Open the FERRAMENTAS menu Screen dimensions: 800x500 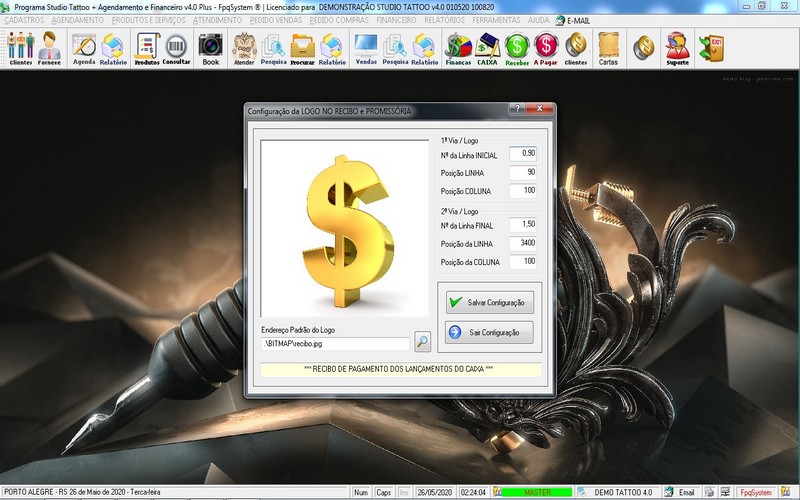[496, 20]
